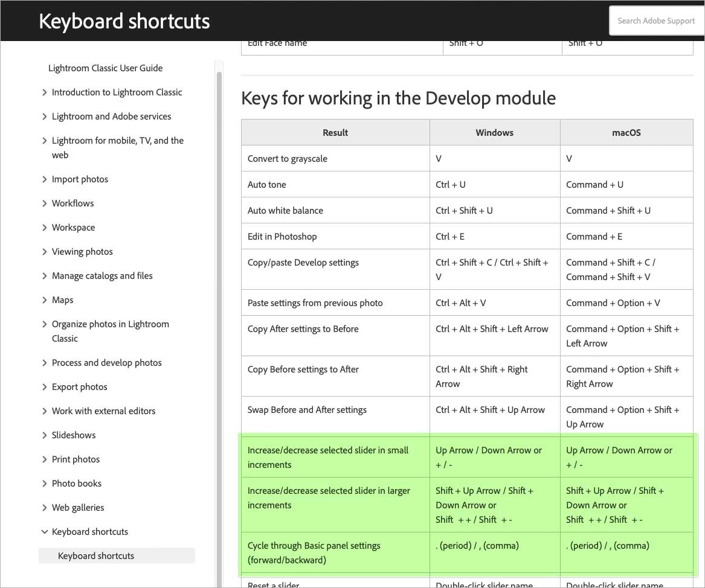Click slider in small increments row label

click(x=328, y=457)
